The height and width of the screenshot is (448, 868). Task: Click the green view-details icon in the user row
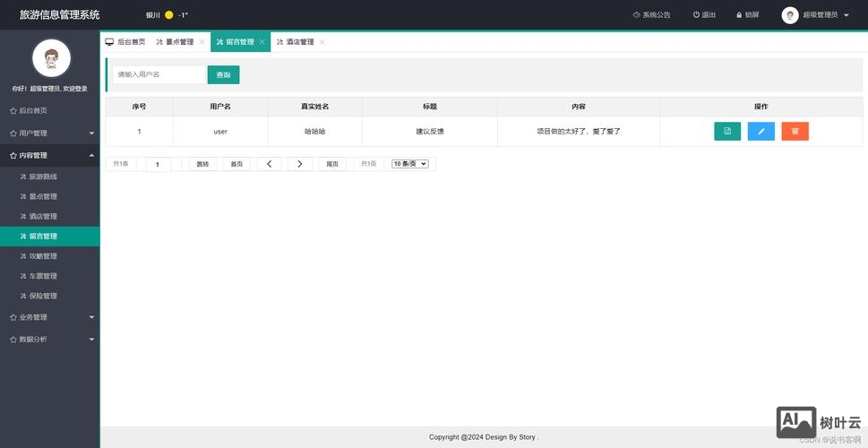[727, 131]
